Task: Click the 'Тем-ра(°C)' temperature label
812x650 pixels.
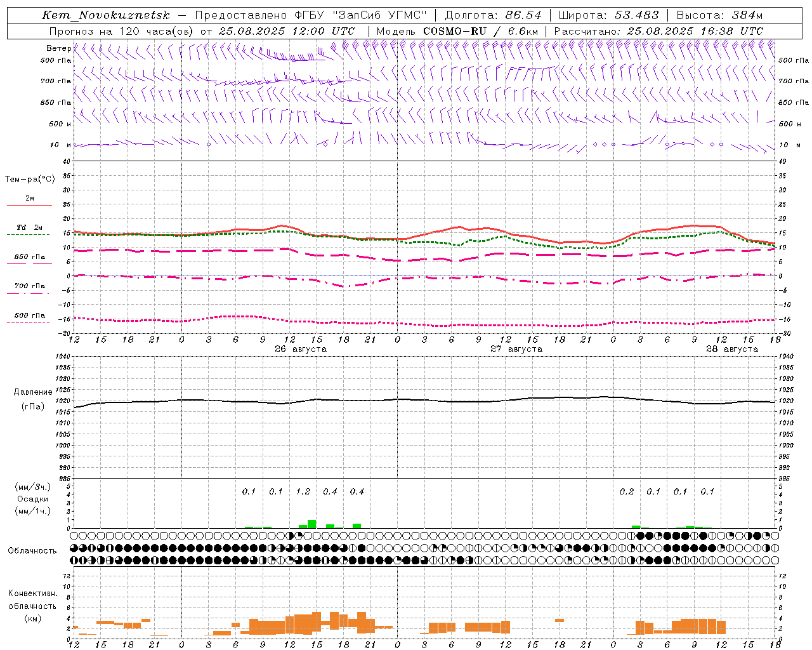Action: [30, 180]
